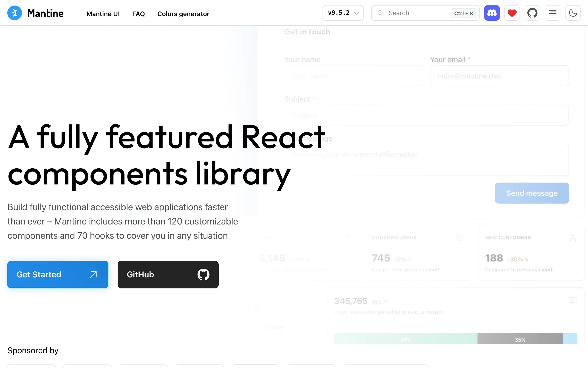Click the magnifier icon in Search
The width and height of the screenshot is (588, 368).
click(381, 13)
